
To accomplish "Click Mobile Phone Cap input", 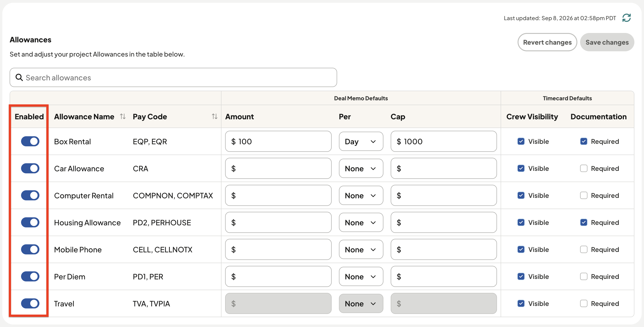I will click(x=444, y=249).
